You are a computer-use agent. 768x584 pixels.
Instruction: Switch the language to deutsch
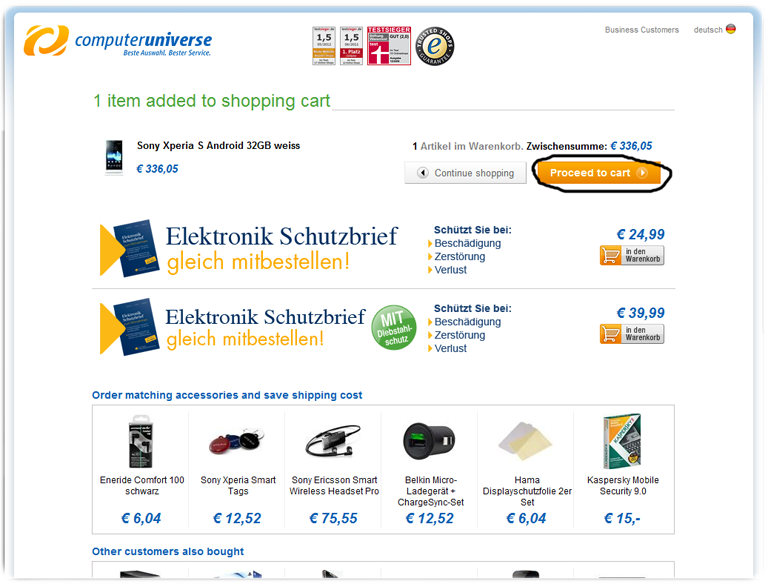click(x=708, y=30)
